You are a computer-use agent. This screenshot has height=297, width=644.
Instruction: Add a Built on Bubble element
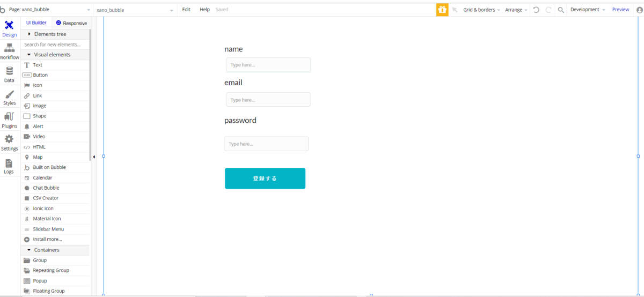(55, 167)
